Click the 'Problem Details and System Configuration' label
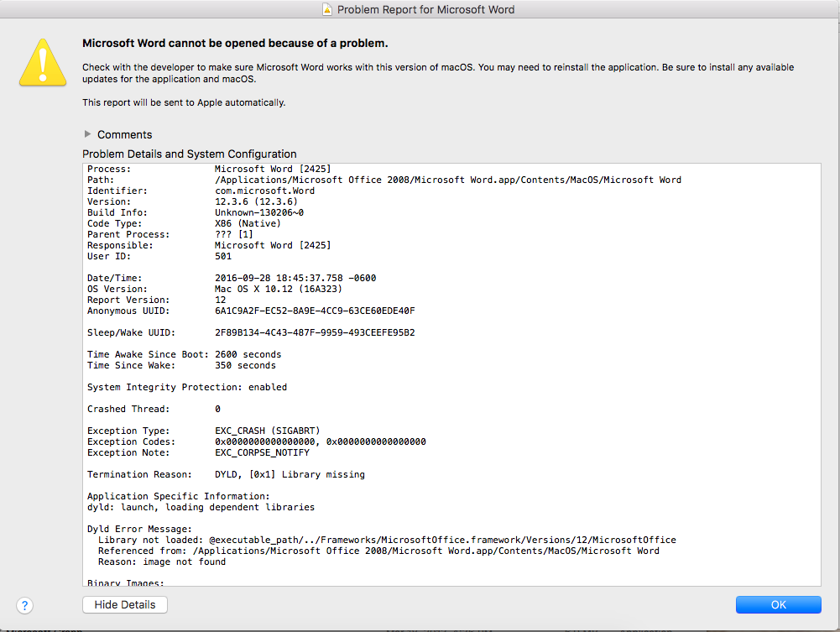 tap(189, 154)
